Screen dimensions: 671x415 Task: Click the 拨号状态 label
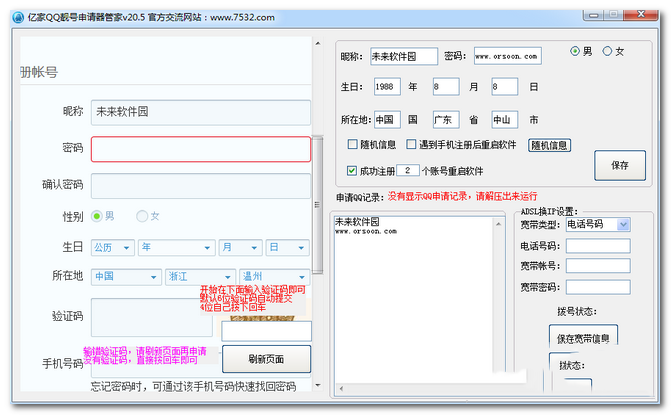[x=576, y=311]
